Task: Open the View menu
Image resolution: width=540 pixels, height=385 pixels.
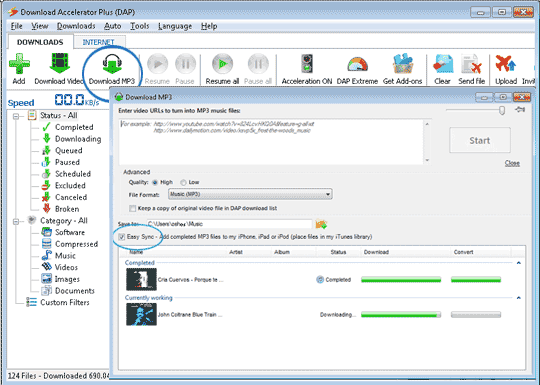Action: [x=40, y=26]
